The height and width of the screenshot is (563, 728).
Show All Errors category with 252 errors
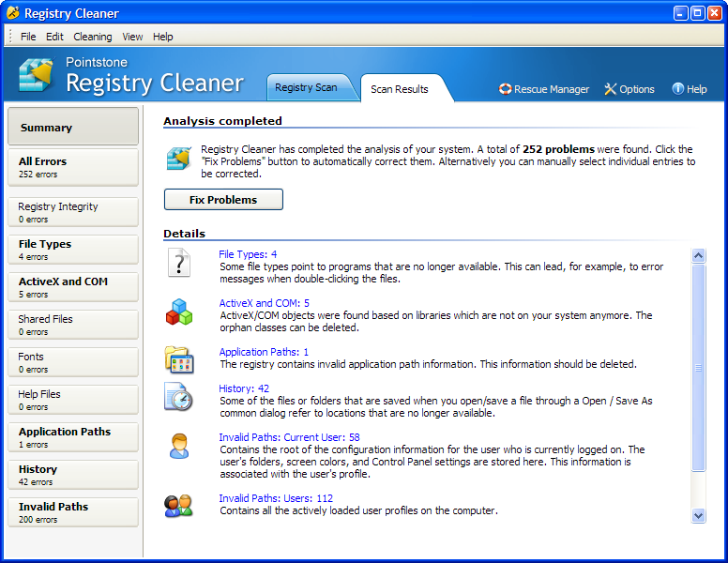(x=73, y=167)
